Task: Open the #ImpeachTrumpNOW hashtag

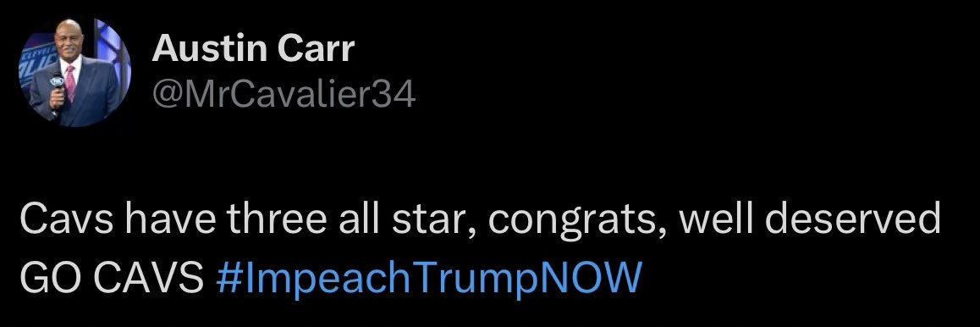Action: coord(429,276)
